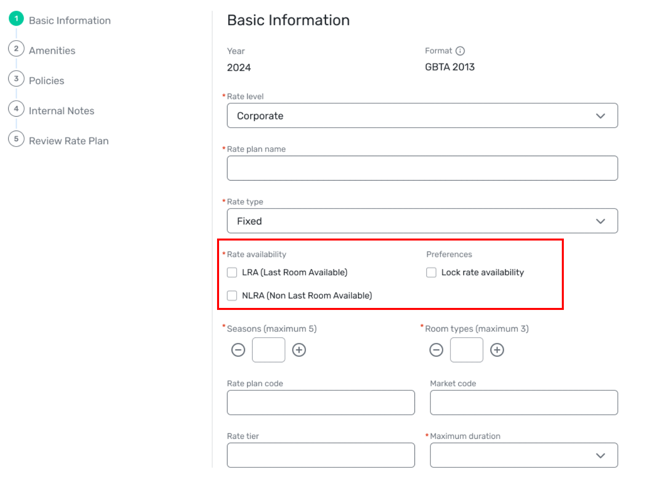
Task: Enable Lock rate availability checkbox
Action: pos(431,272)
